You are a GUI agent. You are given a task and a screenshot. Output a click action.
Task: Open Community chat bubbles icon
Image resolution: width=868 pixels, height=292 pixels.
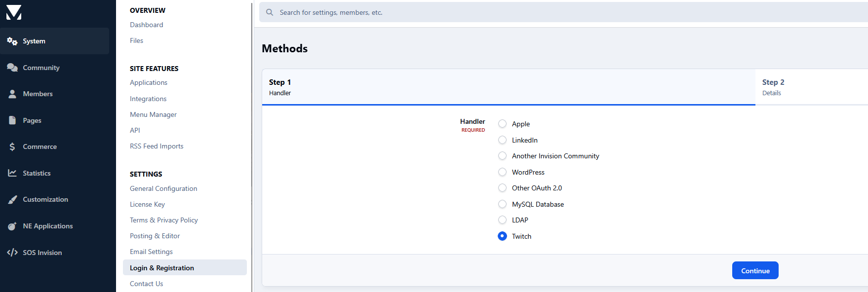(x=12, y=68)
